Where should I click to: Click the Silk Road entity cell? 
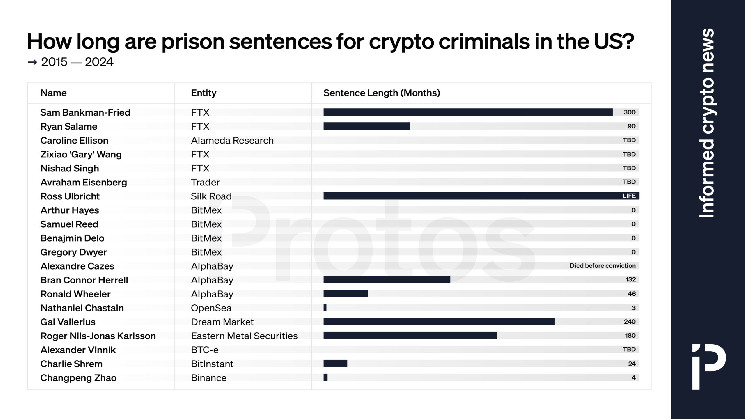pos(211,196)
